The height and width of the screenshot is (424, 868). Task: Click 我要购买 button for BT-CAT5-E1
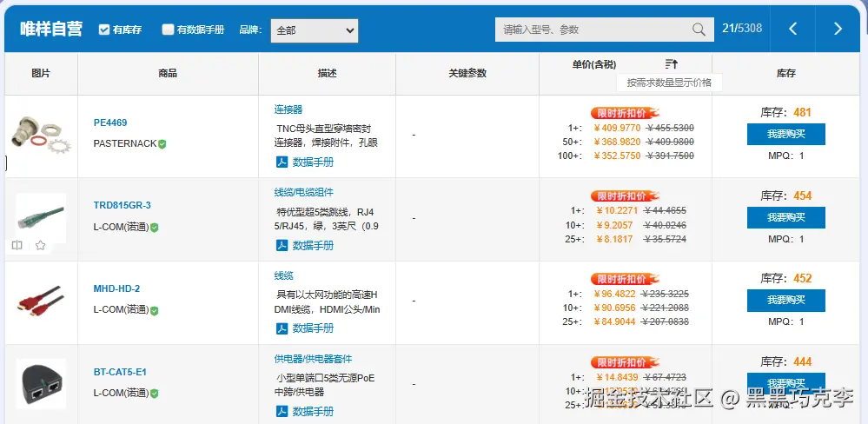786,383
